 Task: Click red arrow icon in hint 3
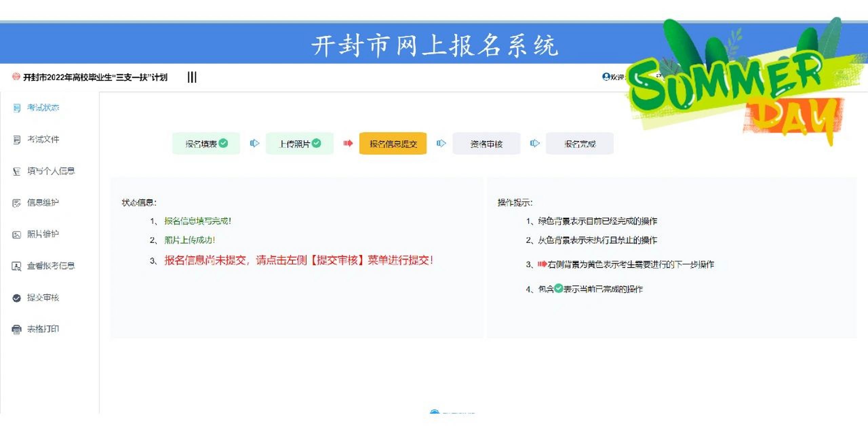542,264
